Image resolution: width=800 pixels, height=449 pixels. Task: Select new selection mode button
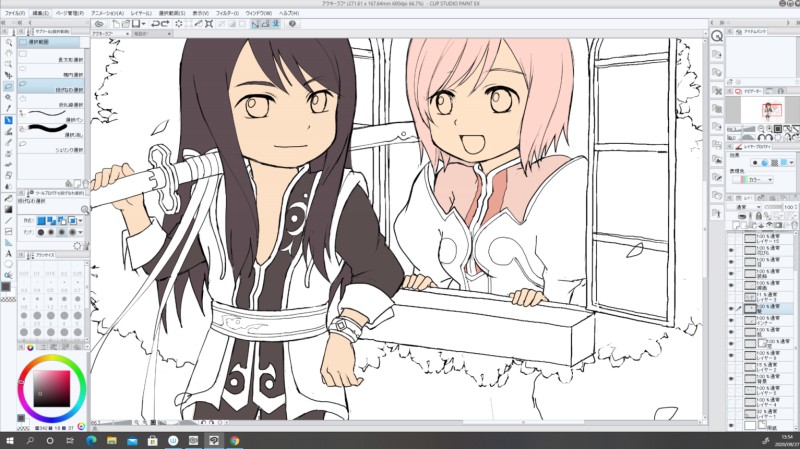pyautogui.click(x=42, y=220)
